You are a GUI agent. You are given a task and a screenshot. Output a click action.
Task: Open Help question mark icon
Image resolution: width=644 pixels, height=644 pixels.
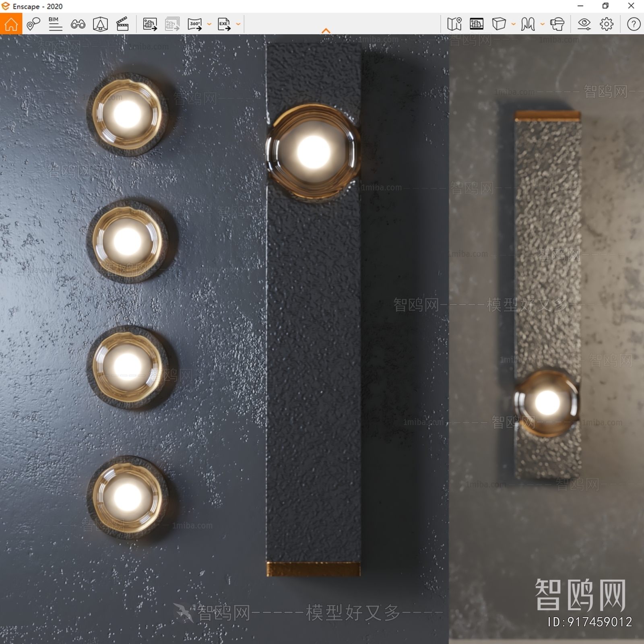click(x=634, y=24)
